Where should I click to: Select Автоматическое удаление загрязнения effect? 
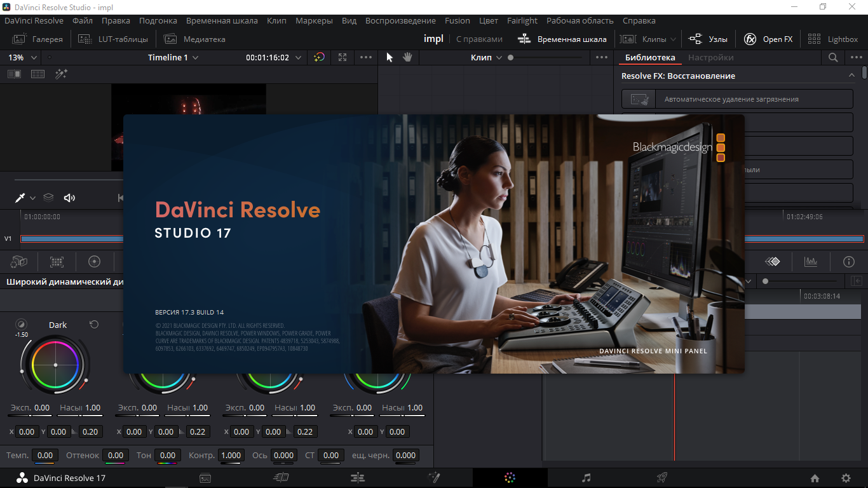click(737, 99)
